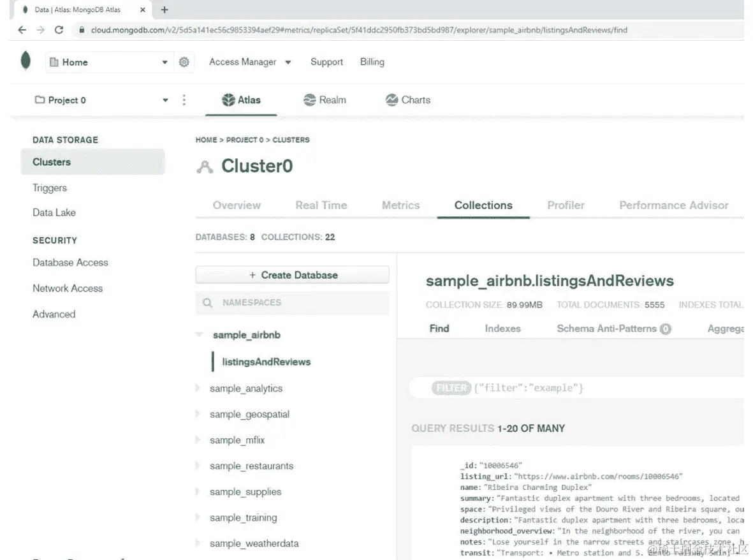753x560 pixels.
Task: Open the Home dropdown
Action: tap(164, 62)
